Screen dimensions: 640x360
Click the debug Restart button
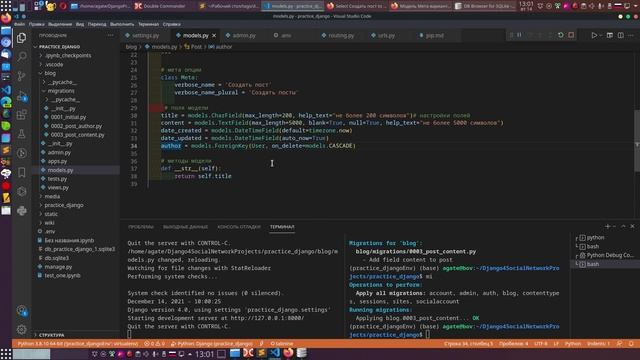561,36
